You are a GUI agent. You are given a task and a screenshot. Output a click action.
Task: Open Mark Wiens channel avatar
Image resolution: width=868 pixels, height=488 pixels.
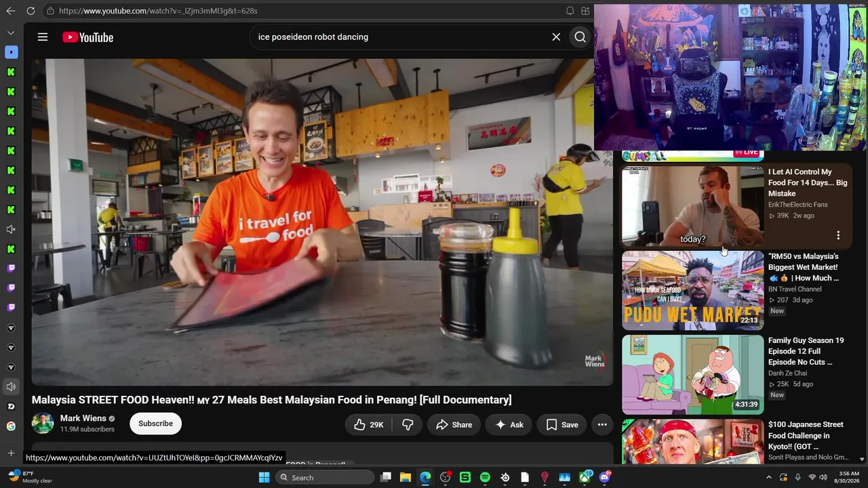[43, 424]
